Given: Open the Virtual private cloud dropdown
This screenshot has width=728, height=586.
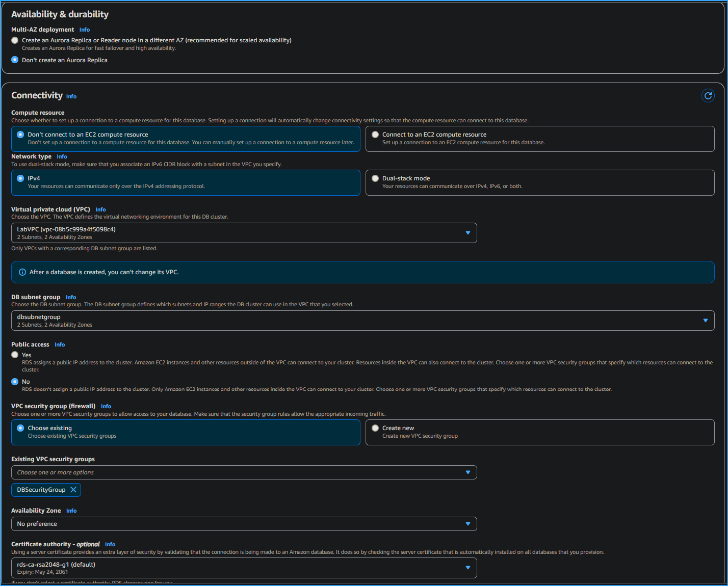Looking at the screenshot, I should pyautogui.click(x=467, y=232).
